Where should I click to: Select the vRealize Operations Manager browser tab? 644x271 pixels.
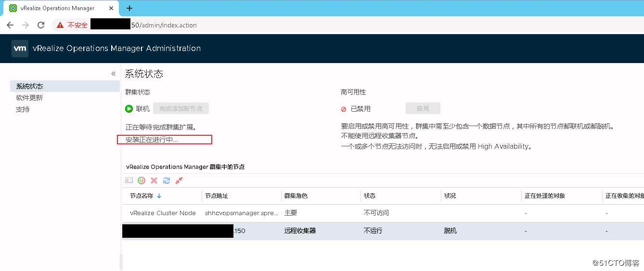[62, 8]
